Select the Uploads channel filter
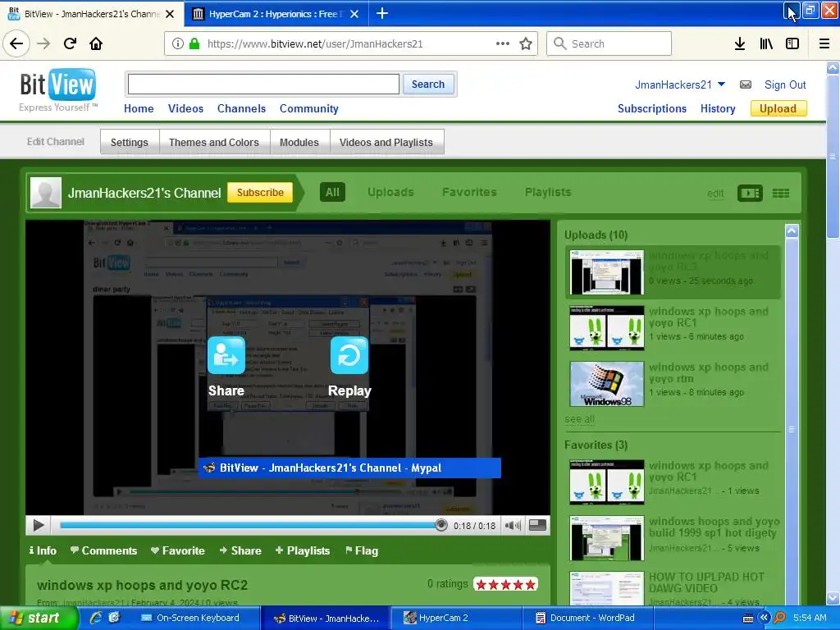 pyautogui.click(x=390, y=192)
